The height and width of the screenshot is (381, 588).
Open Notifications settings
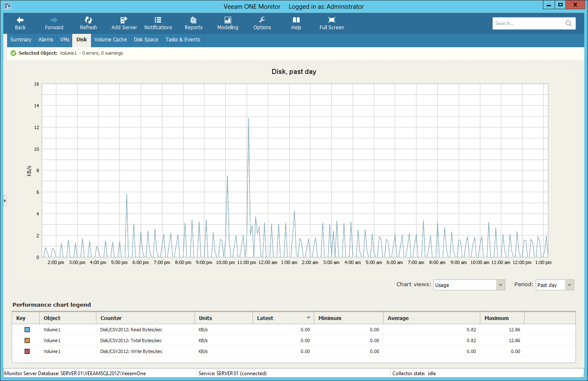coord(158,23)
